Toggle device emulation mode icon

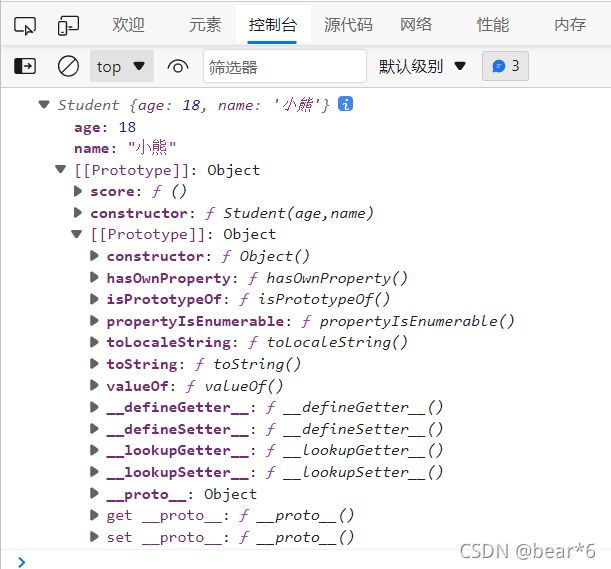coord(68,26)
